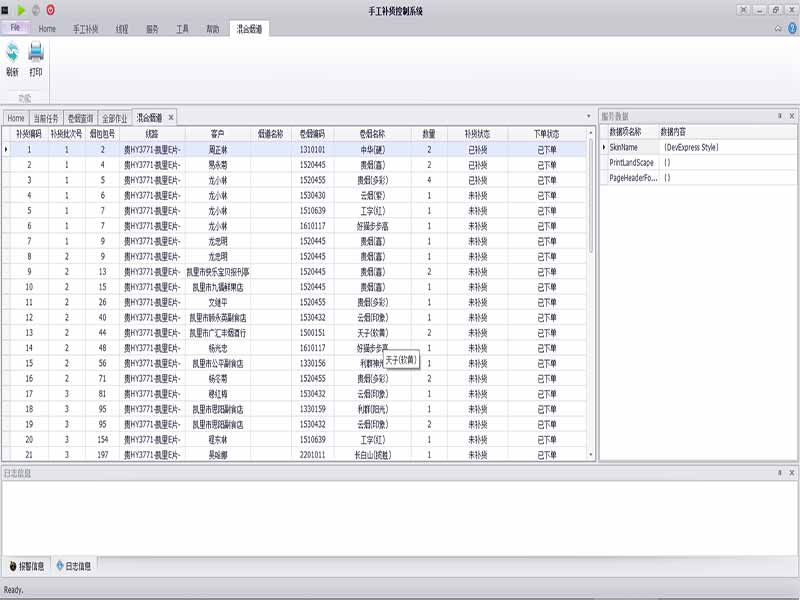Select row with customer 文建平
Viewport: 800px width, 600px height.
216,302
